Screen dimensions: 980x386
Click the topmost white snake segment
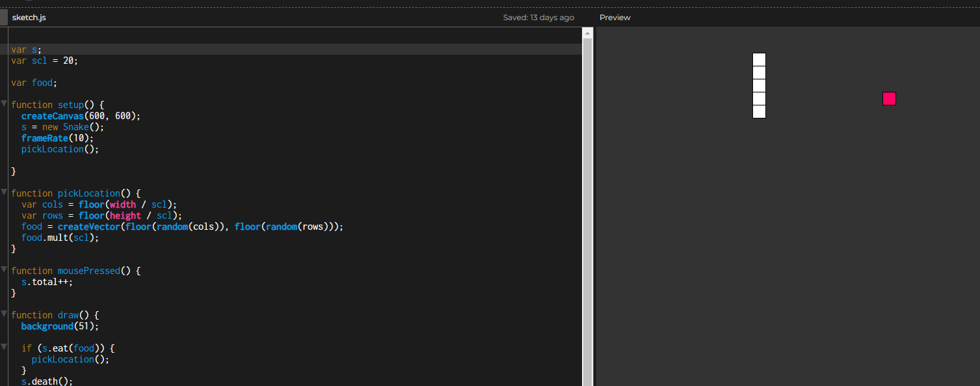759,59
